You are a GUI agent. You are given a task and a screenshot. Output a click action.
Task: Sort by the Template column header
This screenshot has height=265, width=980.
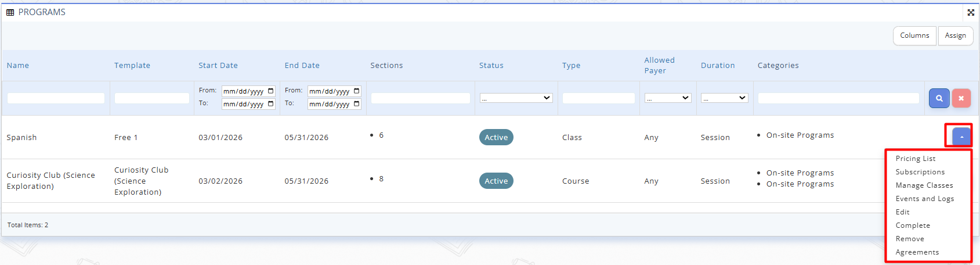point(132,66)
